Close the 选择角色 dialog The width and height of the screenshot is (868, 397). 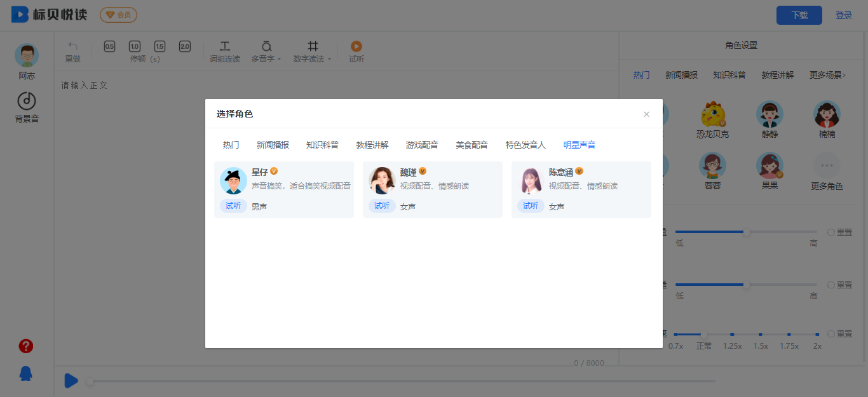pyautogui.click(x=646, y=114)
